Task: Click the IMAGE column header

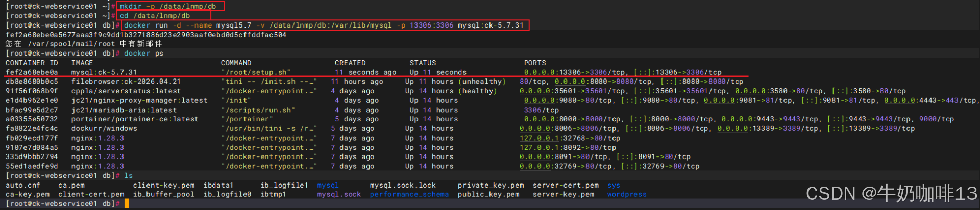Action: point(82,63)
